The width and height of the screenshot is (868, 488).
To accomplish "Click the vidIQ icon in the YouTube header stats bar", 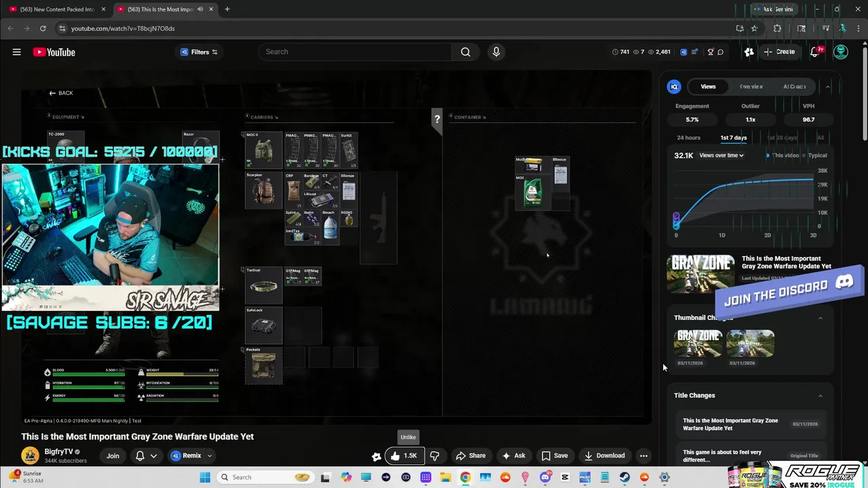I will pos(684,52).
